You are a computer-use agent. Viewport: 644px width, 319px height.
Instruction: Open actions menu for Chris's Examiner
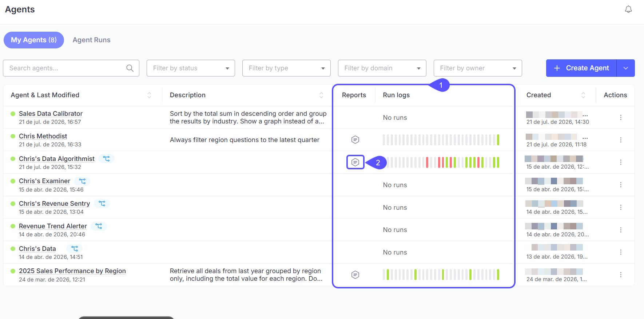(x=621, y=185)
